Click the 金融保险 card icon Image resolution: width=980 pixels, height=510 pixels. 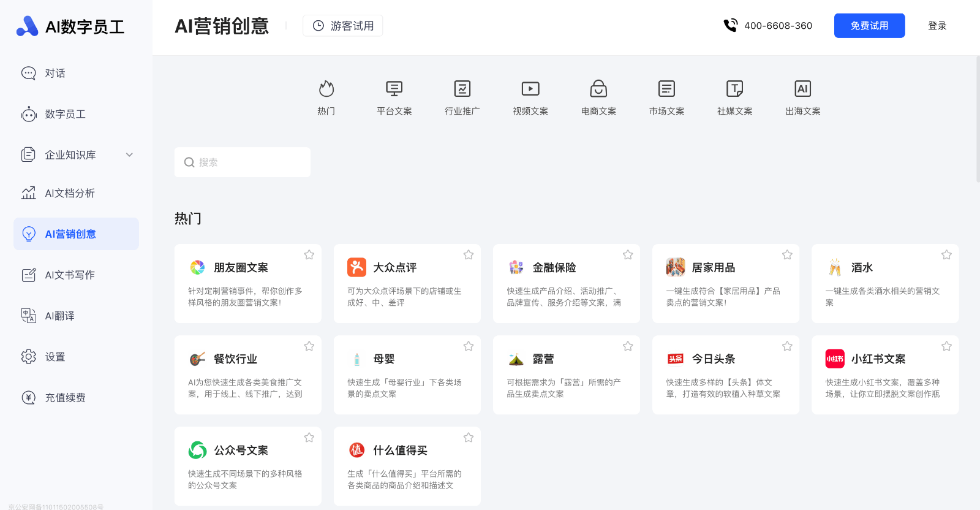click(x=516, y=267)
